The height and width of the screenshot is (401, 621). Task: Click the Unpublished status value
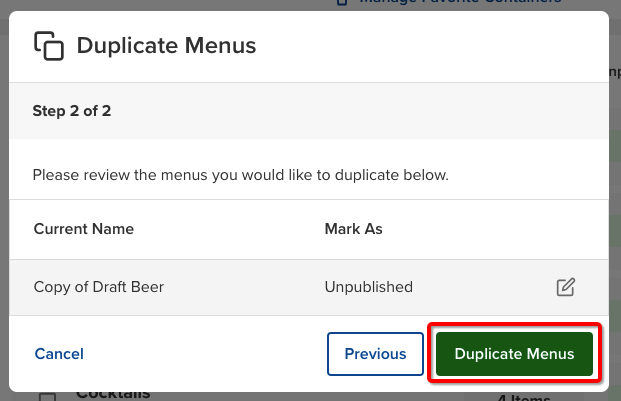(368, 287)
